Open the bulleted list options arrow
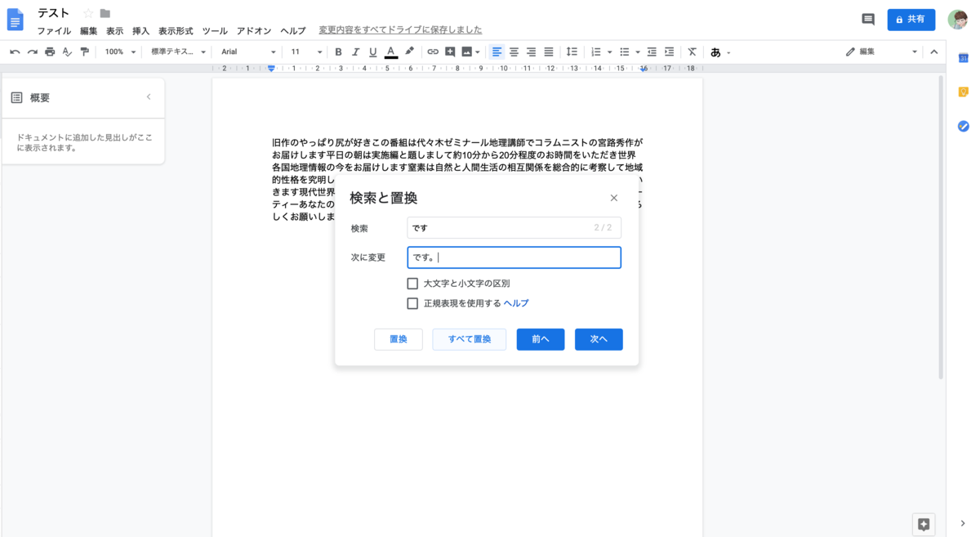 coord(636,51)
